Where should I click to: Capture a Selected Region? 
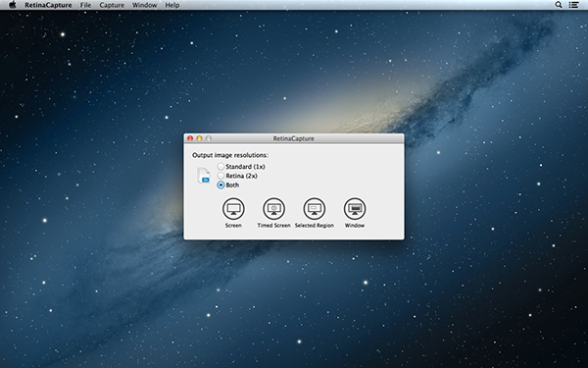click(x=315, y=209)
